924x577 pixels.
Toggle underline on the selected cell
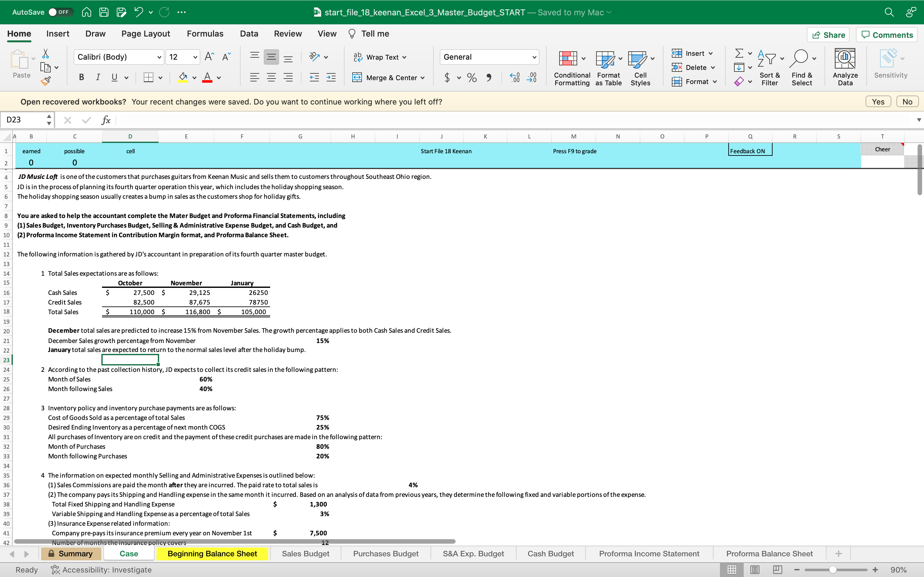(x=115, y=78)
